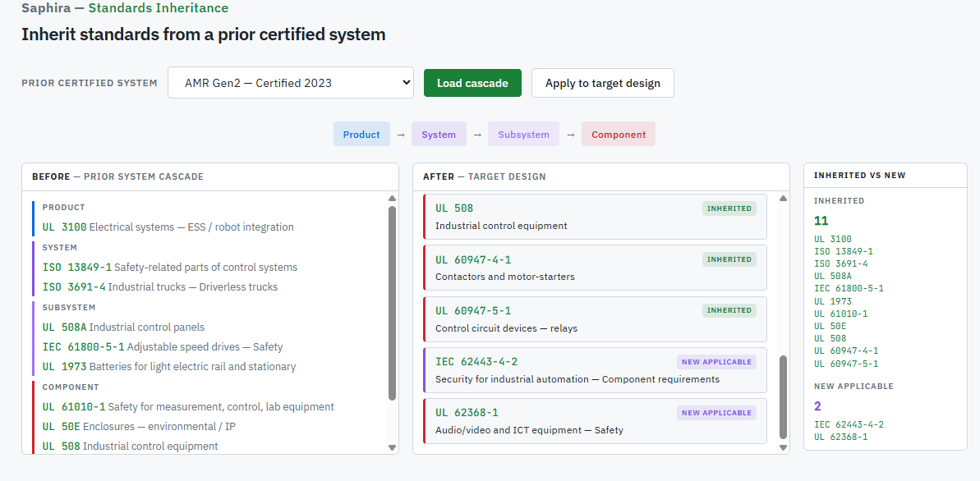Click the UL 62368-1 New Applicable badge
This screenshot has height=481, width=980.
point(716,413)
